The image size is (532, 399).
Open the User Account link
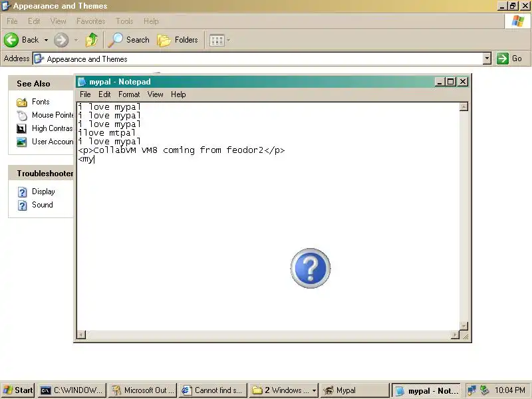pos(53,142)
